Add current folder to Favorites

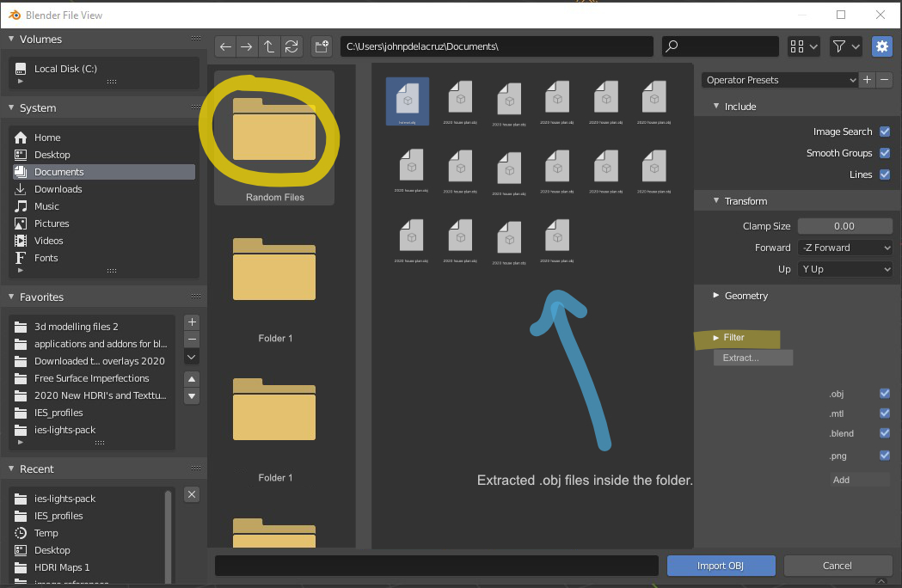192,322
